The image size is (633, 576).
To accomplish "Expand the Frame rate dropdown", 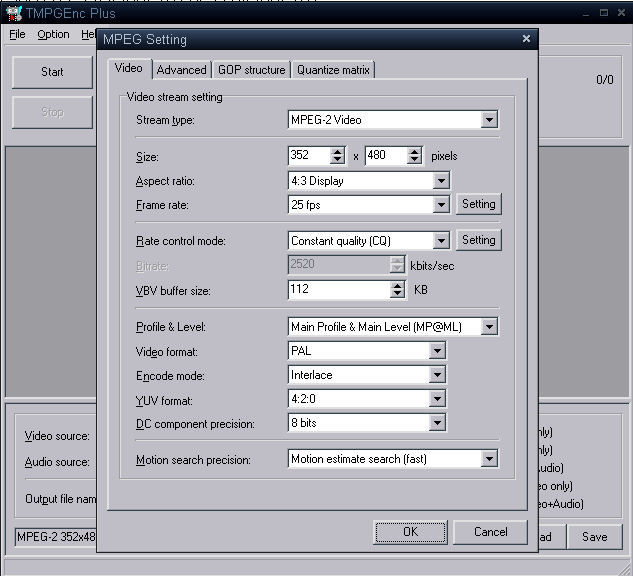I will coord(441,205).
